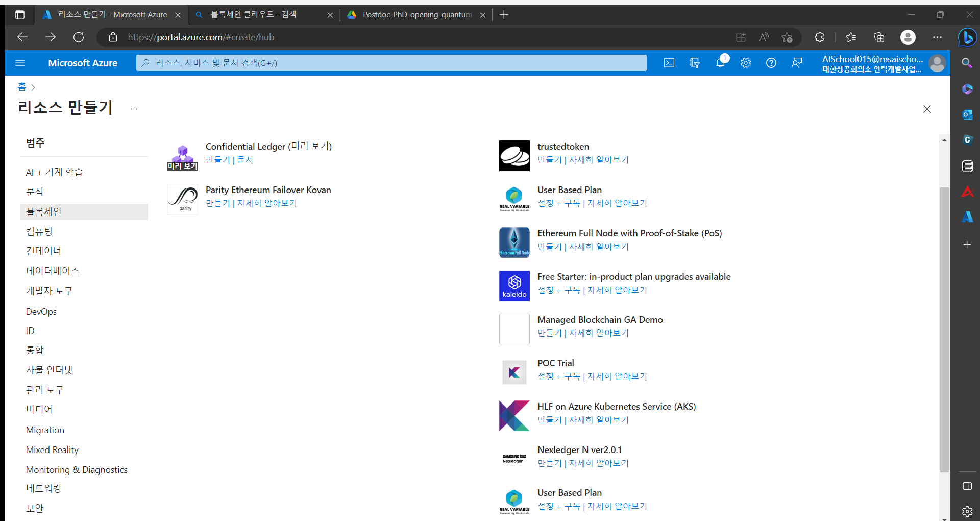Open Outlook in the Edge sidebar
980x521 pixels.
pyautogui.click(x=967, y=114)
